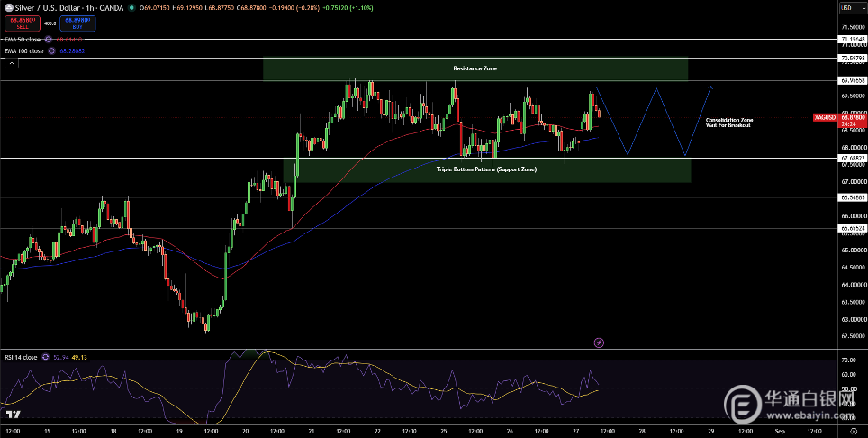Click the green +0.75120 (+1.10%) change value
Image resolution: width=868 pixels, height=438 pixels.
pos(348,8)
